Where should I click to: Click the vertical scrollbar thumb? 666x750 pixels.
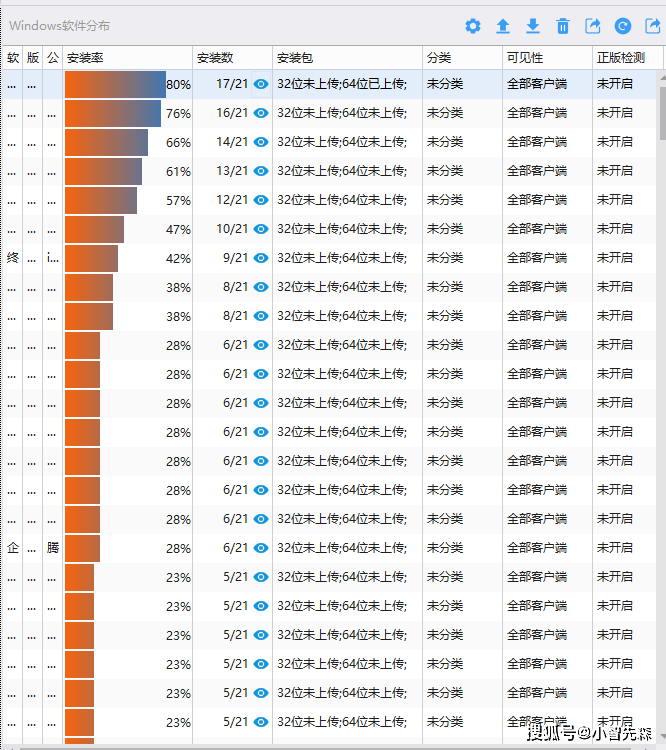click(662, 110)
